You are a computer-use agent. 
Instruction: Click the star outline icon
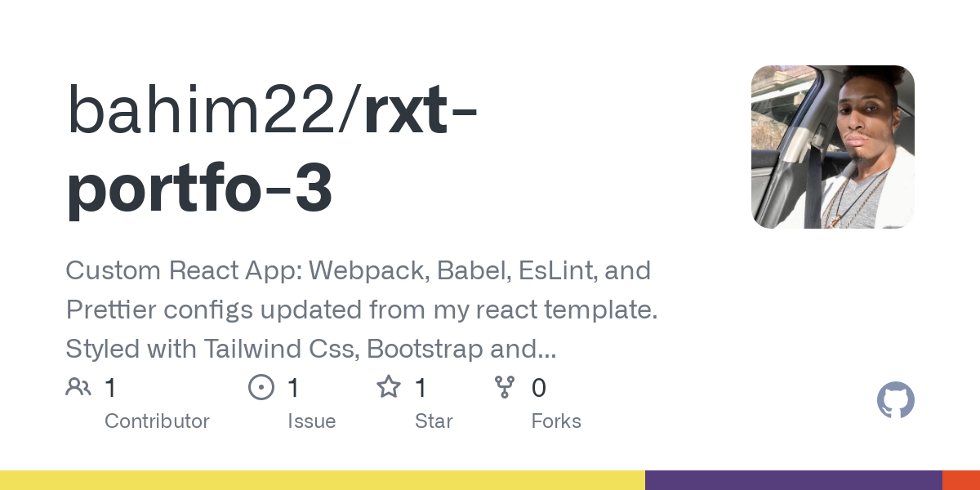tap(389, 386)
